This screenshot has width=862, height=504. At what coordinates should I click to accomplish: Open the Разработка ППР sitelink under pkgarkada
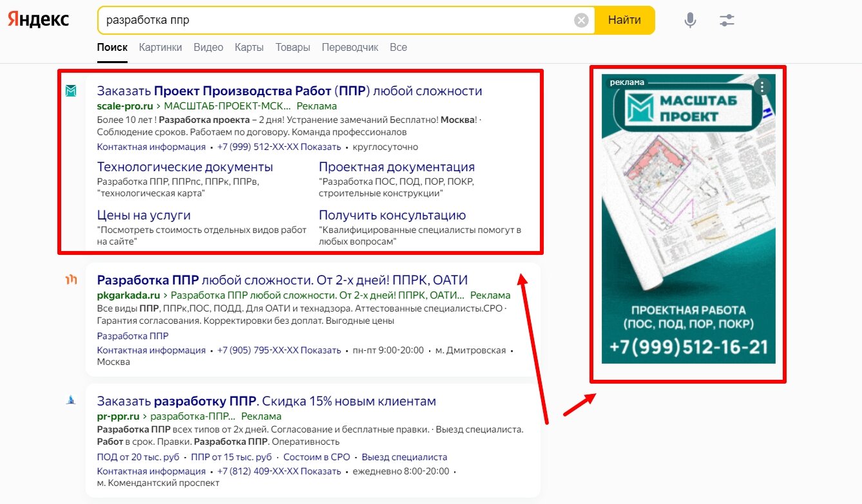point(133,336)
